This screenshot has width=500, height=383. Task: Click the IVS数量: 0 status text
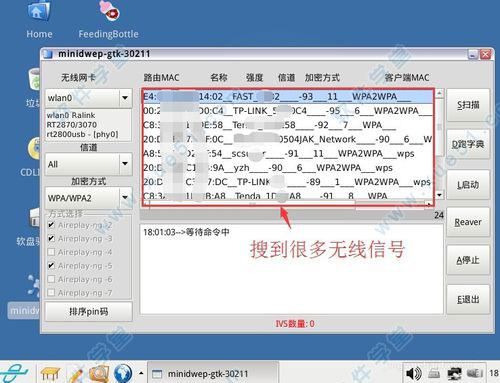295,323
